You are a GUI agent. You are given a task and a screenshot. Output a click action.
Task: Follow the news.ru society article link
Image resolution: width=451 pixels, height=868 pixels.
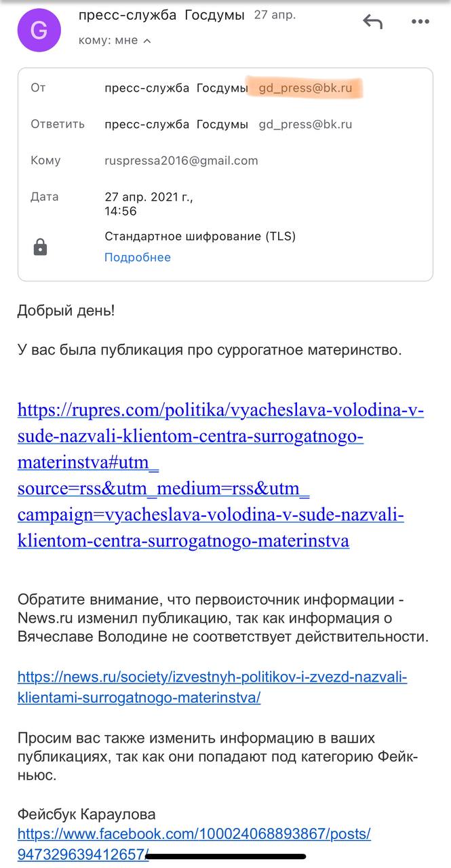[212, 687]
